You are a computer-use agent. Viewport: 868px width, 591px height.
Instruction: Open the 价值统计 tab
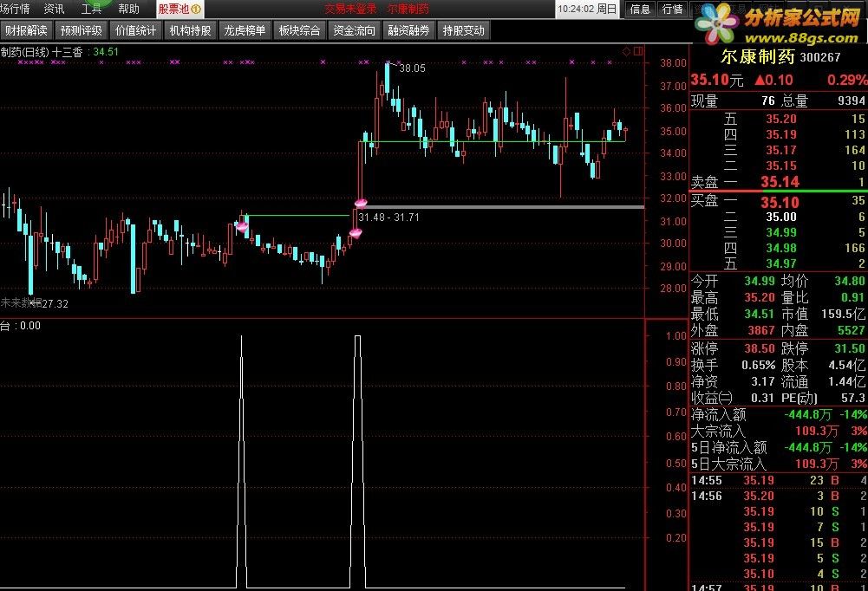(x=135, y=31)
